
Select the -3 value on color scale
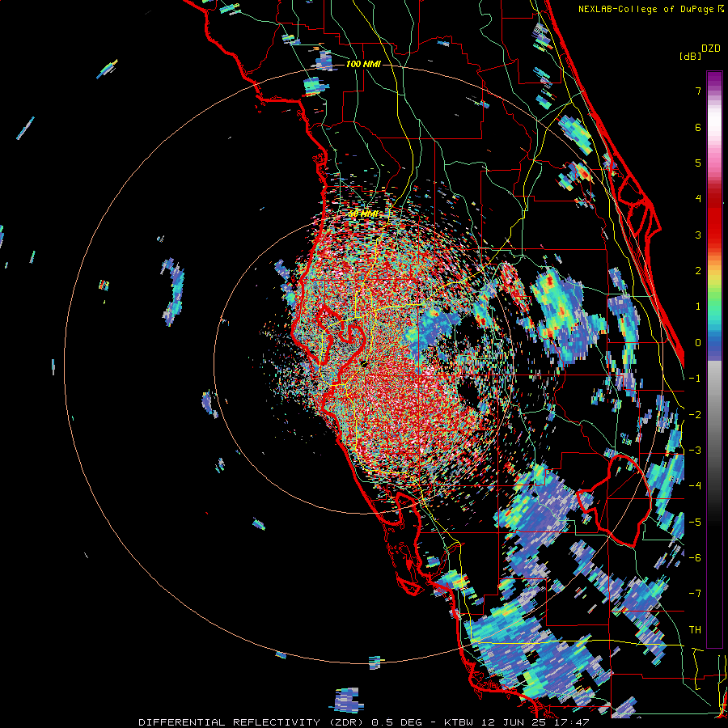(695, 451)
